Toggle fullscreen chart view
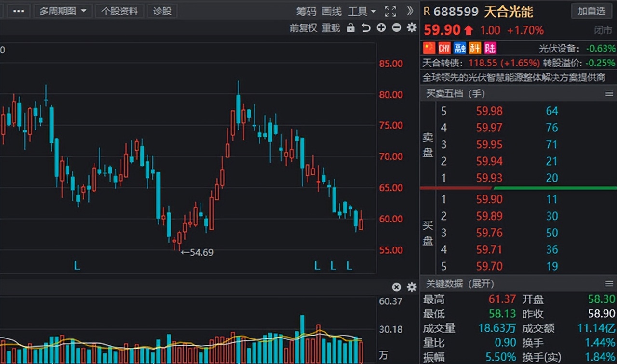Viewport: 617px width, 364px height. point(390,11)
